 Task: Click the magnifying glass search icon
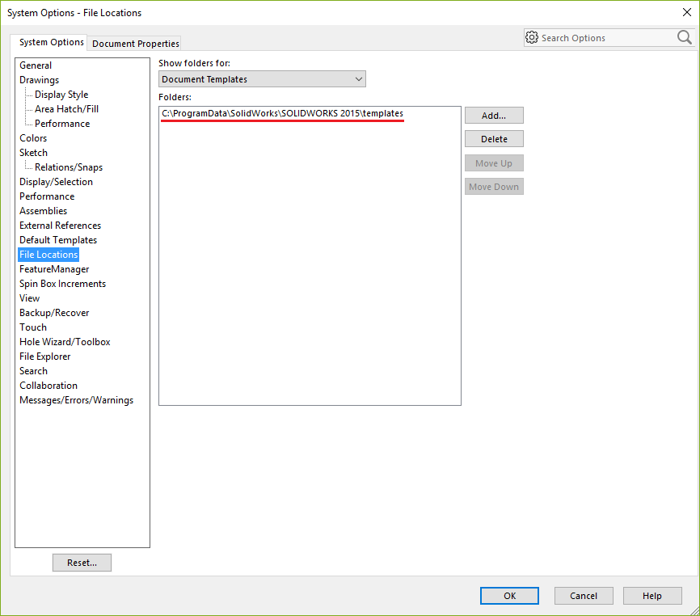[x=685, y=37]
